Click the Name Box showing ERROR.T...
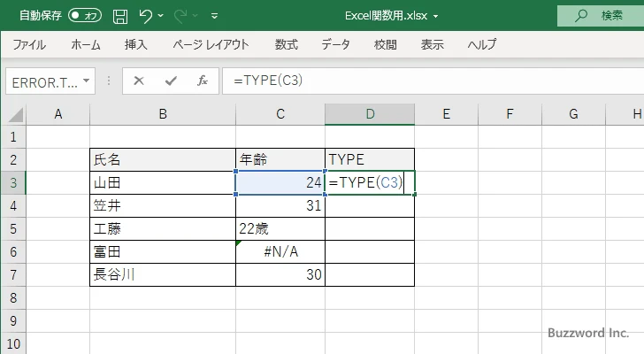Viewport: 644px width, 354px height. pos(44,81)
